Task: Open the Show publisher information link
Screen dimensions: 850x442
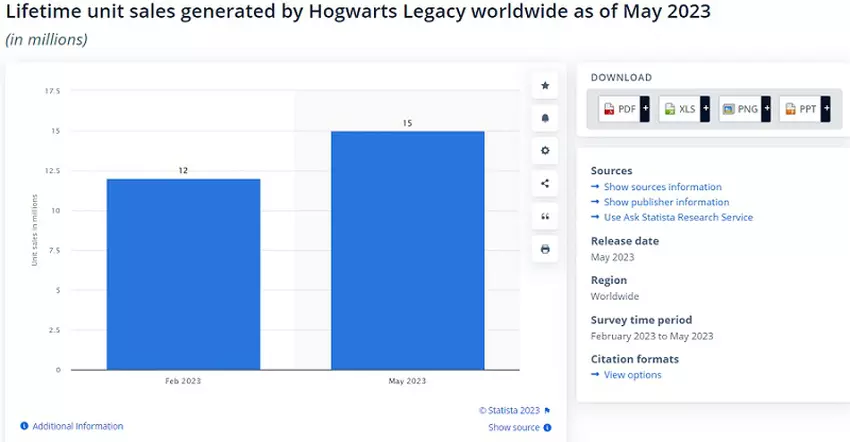Action: coord(666,202)
